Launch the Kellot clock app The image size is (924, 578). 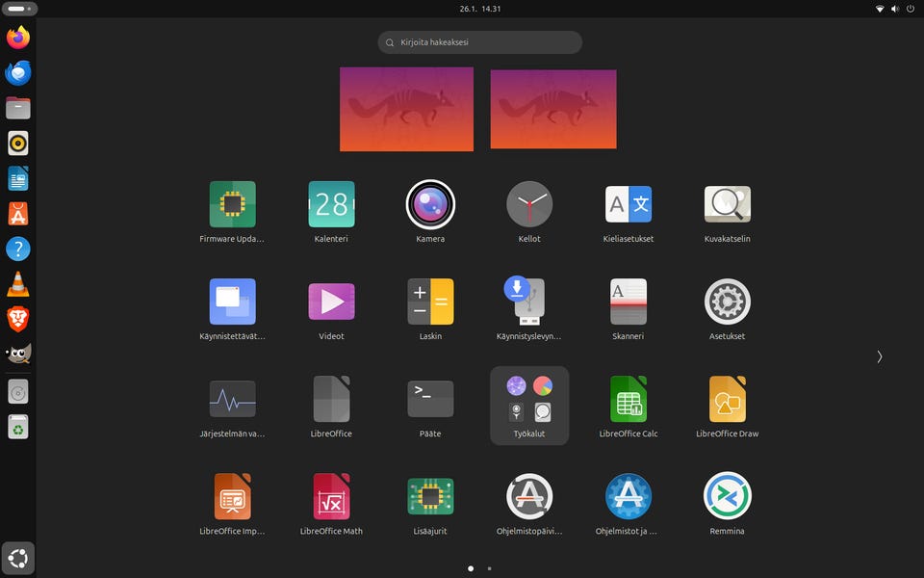point(529,204)
